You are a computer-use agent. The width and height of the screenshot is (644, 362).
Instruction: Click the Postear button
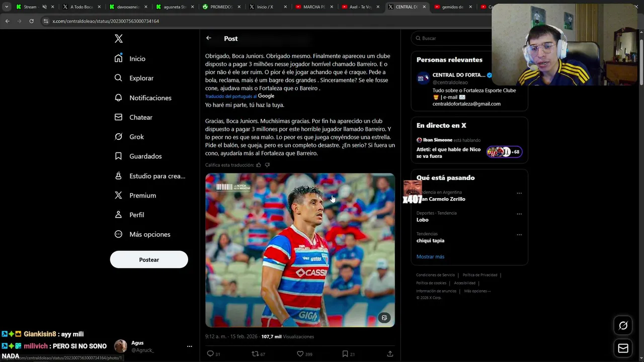pyautogui.click(x=149, y=259)
